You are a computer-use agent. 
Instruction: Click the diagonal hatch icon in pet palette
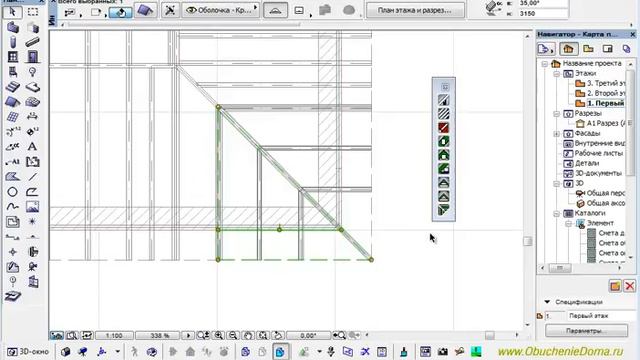(444, 114)
